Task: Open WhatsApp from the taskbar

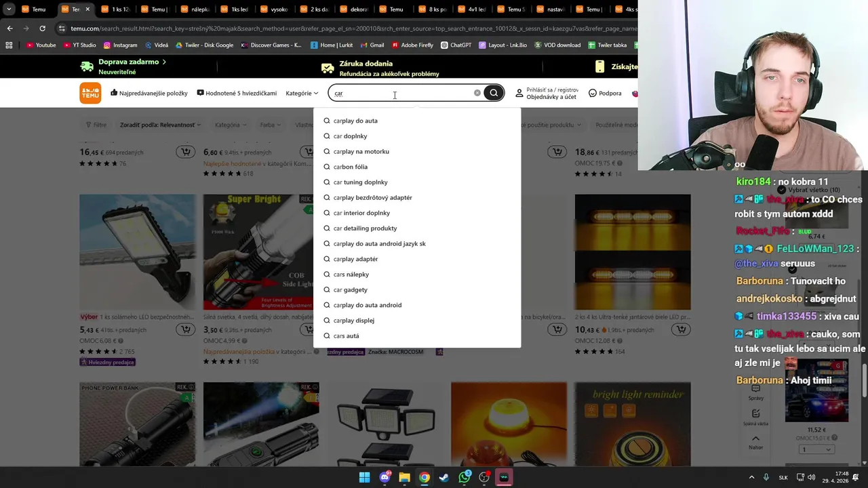Action: click(465, 478)
